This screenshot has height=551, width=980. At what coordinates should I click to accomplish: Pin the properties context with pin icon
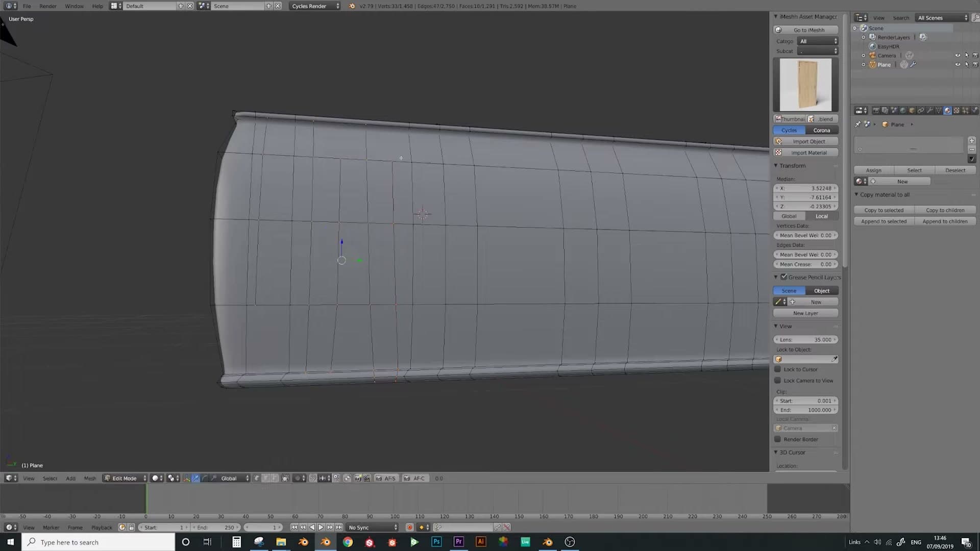pyautogui.click(x=857, y=124)
